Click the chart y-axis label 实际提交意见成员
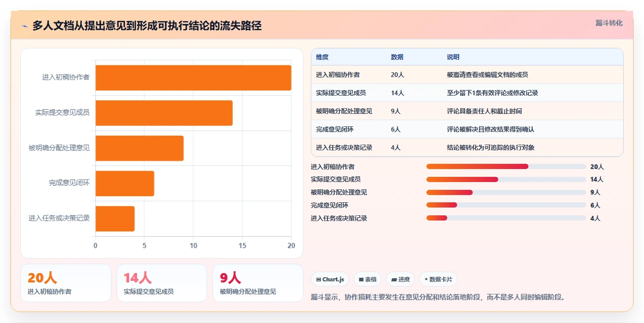Image resolution: width=644 pixels, height=323 pixels. 62,113
